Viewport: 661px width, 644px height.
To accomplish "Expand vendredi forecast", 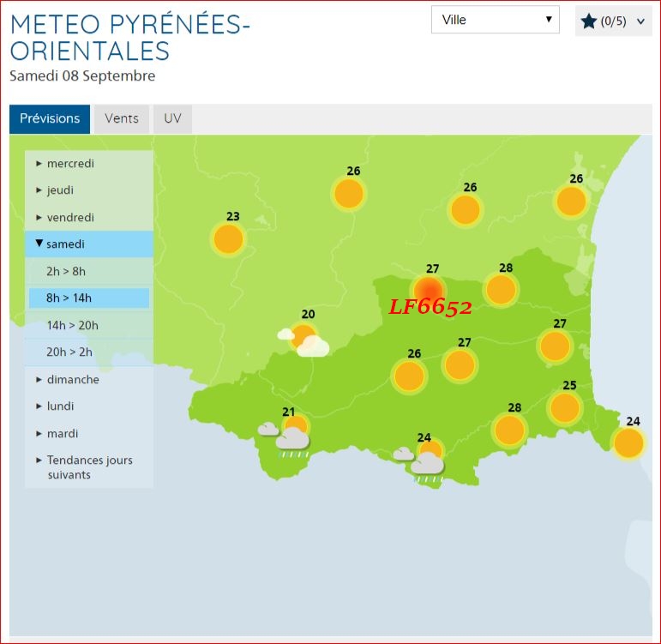I will coord(89,217).
